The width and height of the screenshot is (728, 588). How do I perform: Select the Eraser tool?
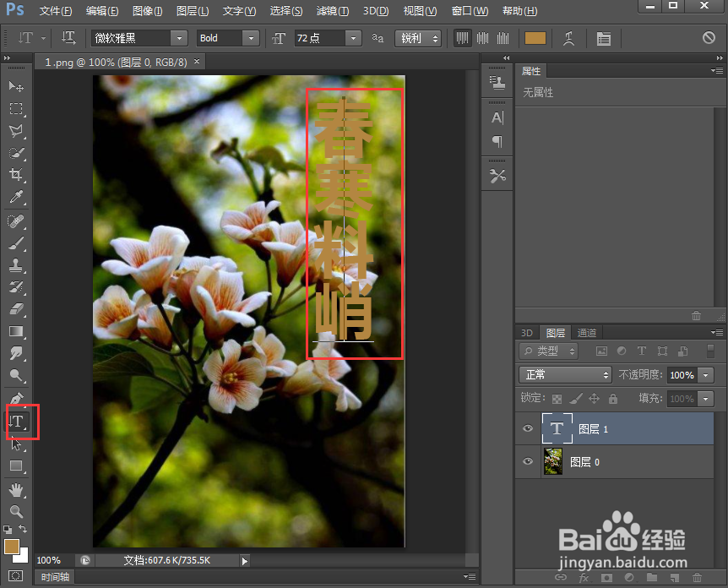pos(16,309)
